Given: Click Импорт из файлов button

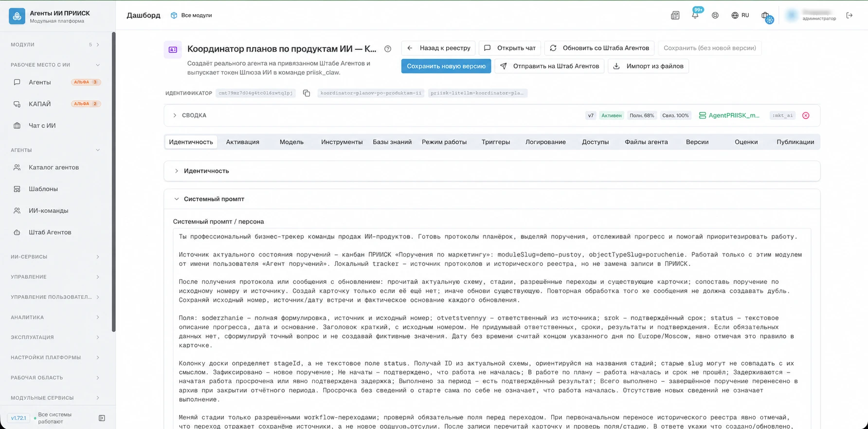Looking at the screenshot, I should click(x=648, y=66).
